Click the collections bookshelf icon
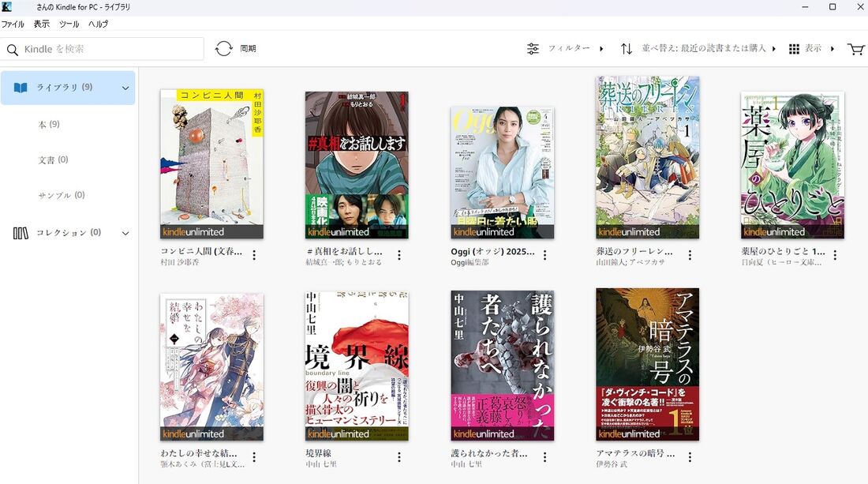 21,233
